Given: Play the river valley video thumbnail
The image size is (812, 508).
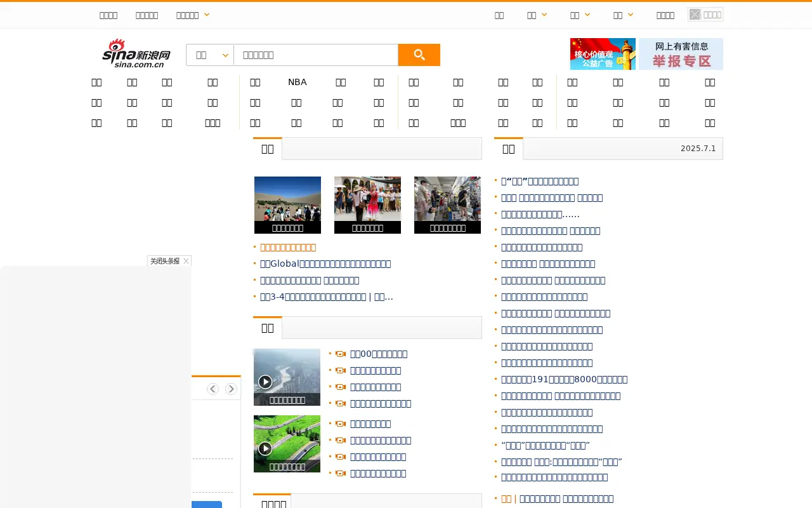Looking at the screenshot, I should 287,377.
